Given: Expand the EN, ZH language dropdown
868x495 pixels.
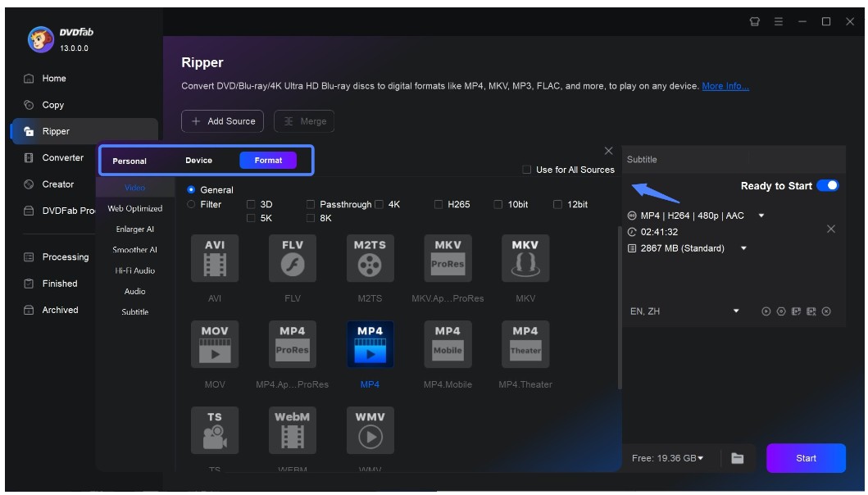Looking at the screenshot, I should pos(736,311).
